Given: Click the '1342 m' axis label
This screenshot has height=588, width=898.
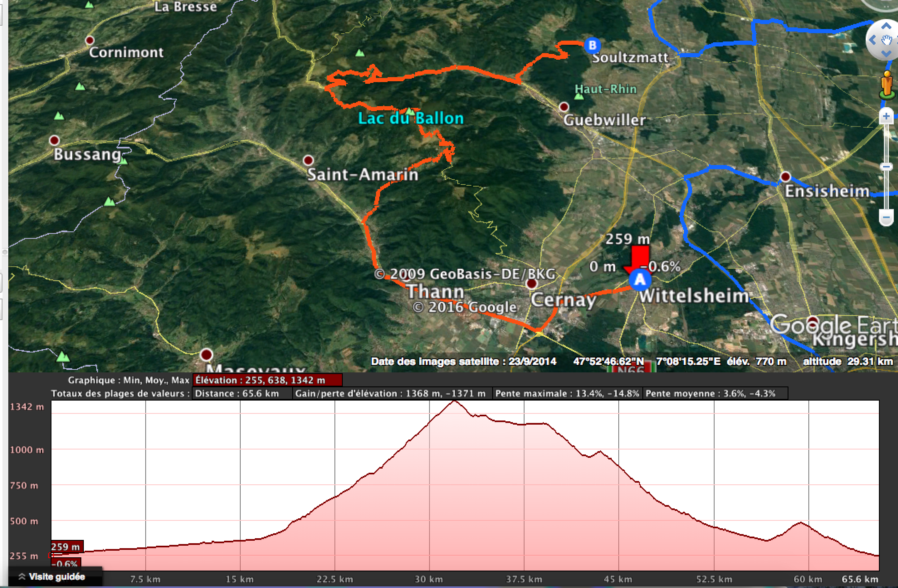Looking at the screenshot, I should [x=27, y=407].
